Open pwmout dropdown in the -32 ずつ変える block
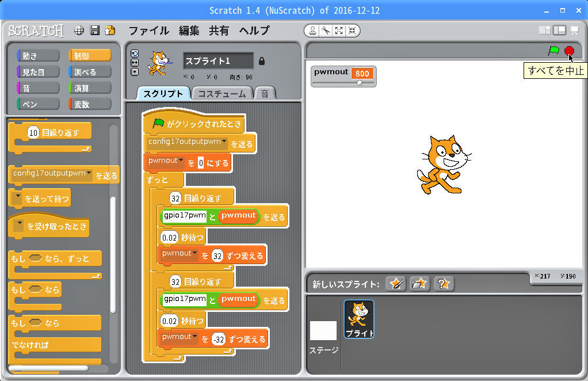This screenshot has width=588, height=381. pos(195,337)
